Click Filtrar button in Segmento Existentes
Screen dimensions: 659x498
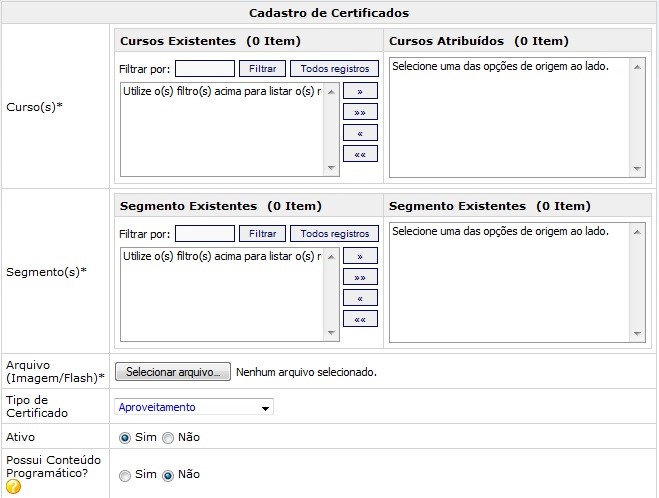(x=262, y=234)
